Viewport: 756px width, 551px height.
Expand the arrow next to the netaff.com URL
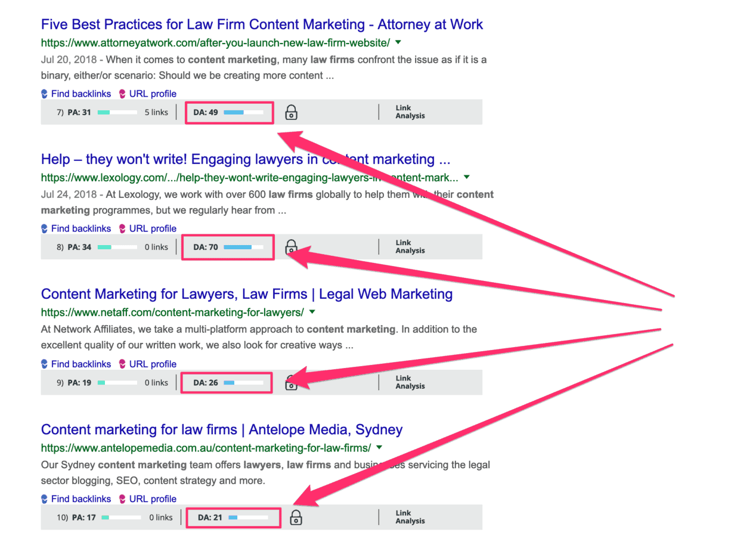[x=312, y=311]
